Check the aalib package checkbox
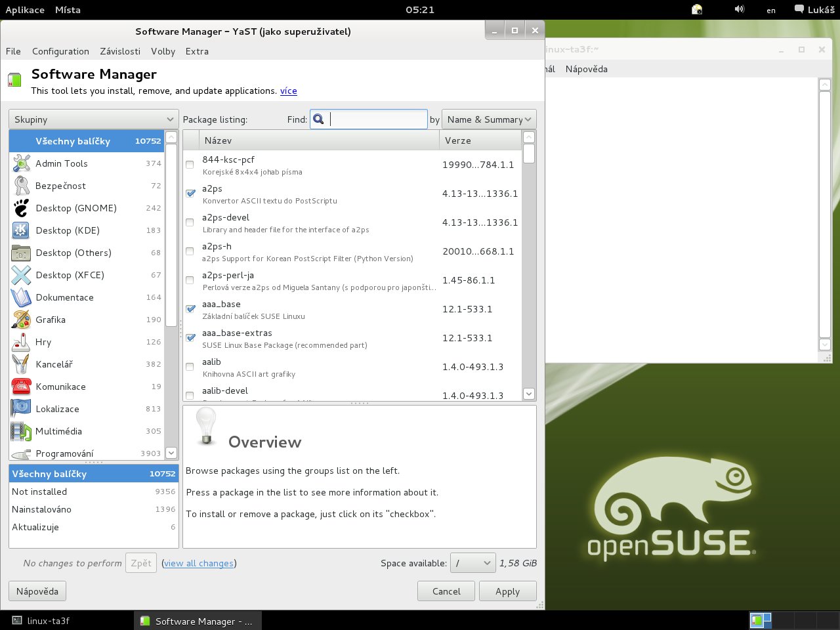 pyautogui.click(x=190, y=367)
